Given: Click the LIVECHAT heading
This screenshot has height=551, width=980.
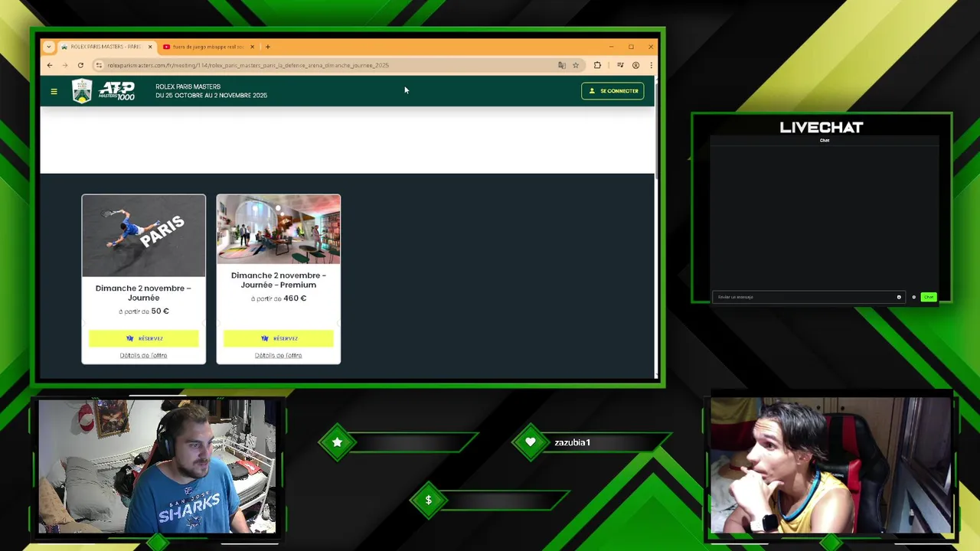Looking at the screenshot, I should 822,128.
